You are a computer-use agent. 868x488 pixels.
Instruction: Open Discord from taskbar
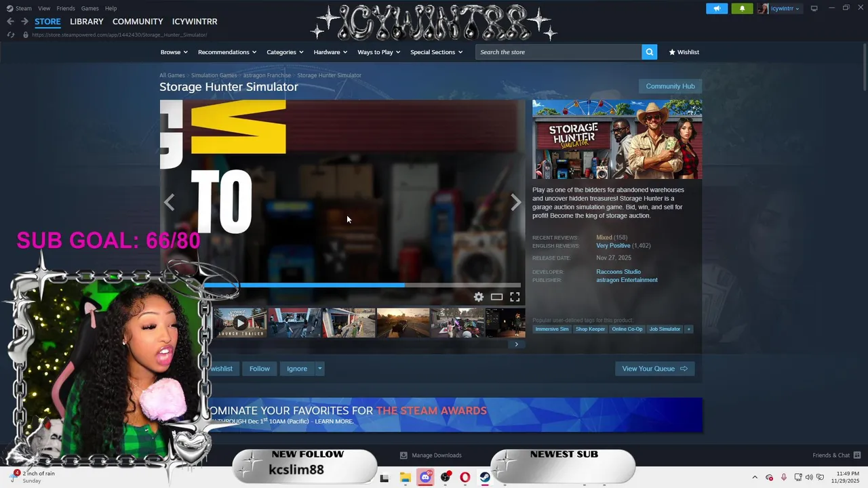(425, 477)
